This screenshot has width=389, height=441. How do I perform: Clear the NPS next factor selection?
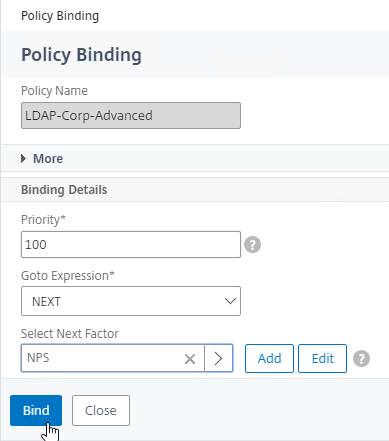(x=190, y=359)
